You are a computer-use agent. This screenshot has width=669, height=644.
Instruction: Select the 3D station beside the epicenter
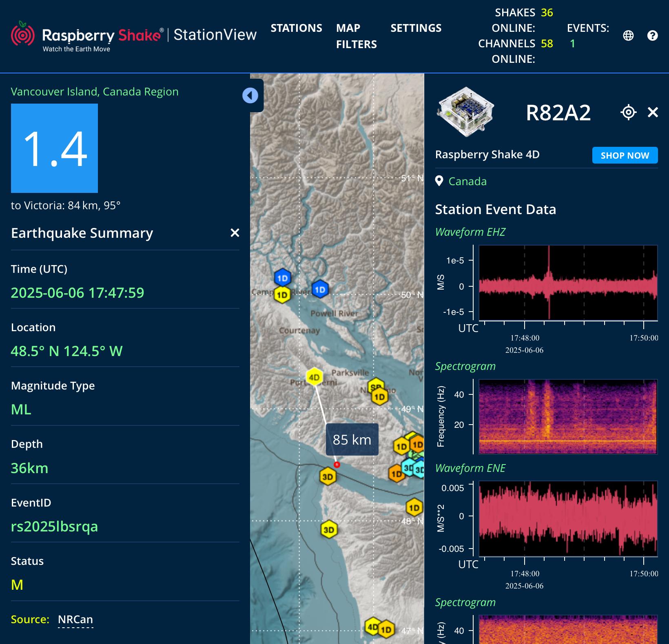(328, 477)
